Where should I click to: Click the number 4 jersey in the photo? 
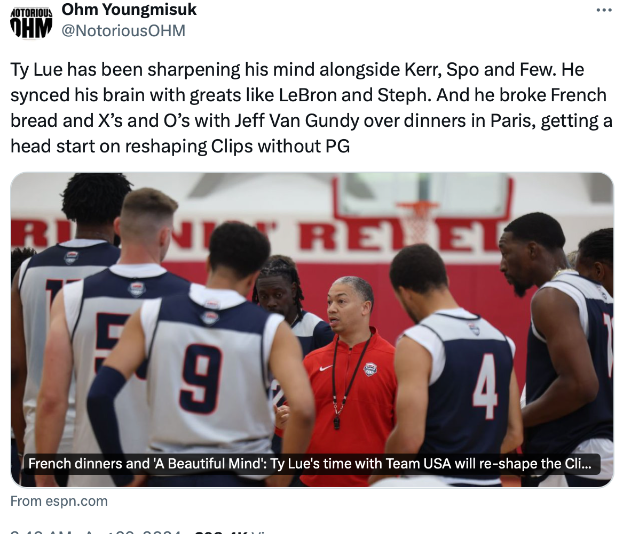pos(485,386)
